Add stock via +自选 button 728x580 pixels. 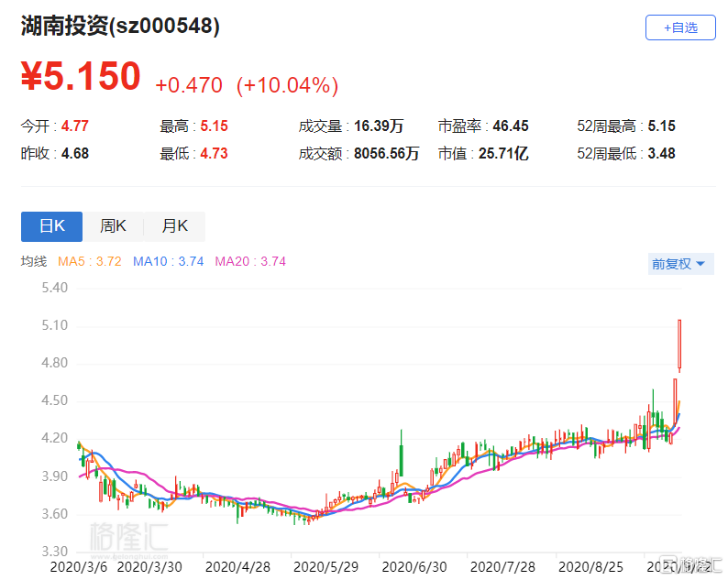coord(680,27)
